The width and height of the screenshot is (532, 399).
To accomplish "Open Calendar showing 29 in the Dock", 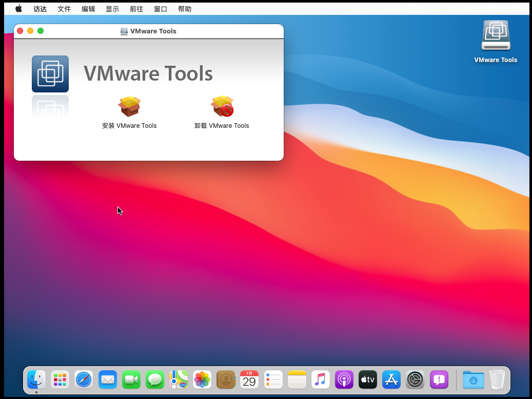I will 249,379.
